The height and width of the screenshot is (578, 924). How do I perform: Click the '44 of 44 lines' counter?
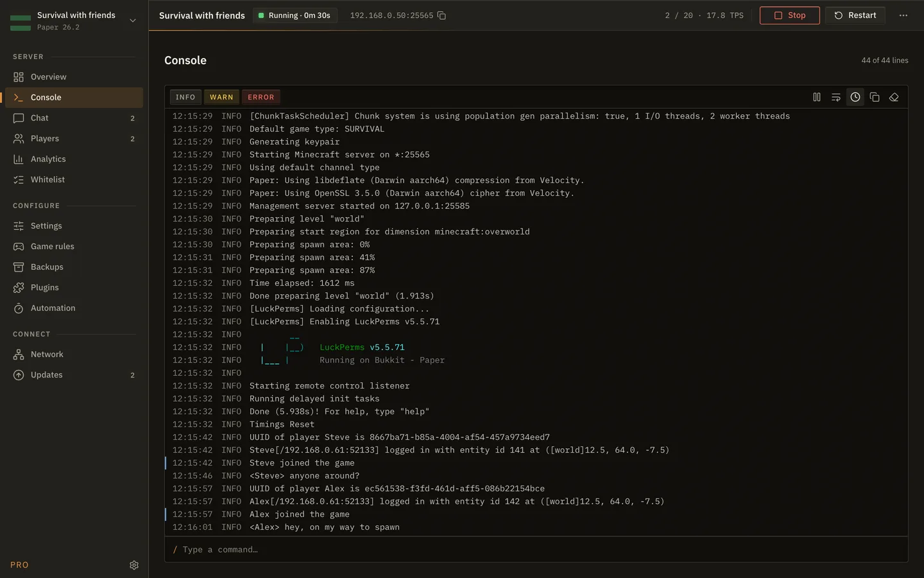[885, 60]
